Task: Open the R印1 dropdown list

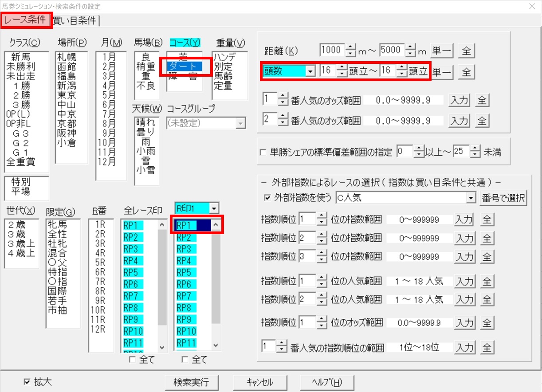Action: (x=214, y=208)
